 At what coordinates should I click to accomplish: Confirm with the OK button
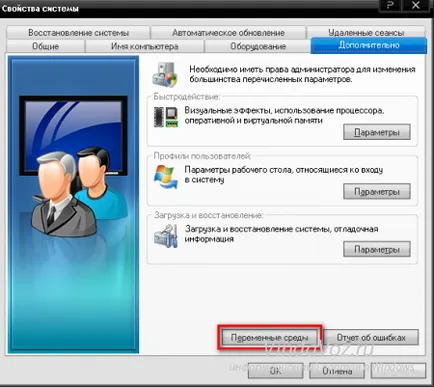click(275, 371)
